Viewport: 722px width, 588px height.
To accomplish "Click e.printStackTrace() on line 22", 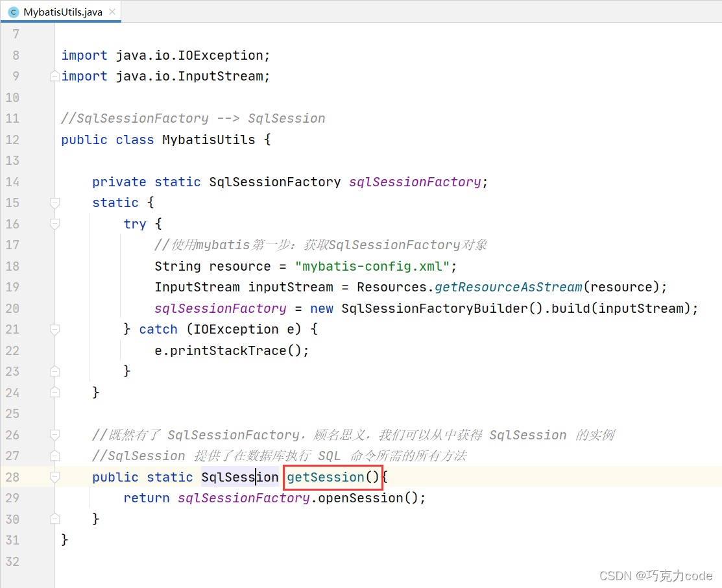I will pyautogui.click(x=232, y=350).
